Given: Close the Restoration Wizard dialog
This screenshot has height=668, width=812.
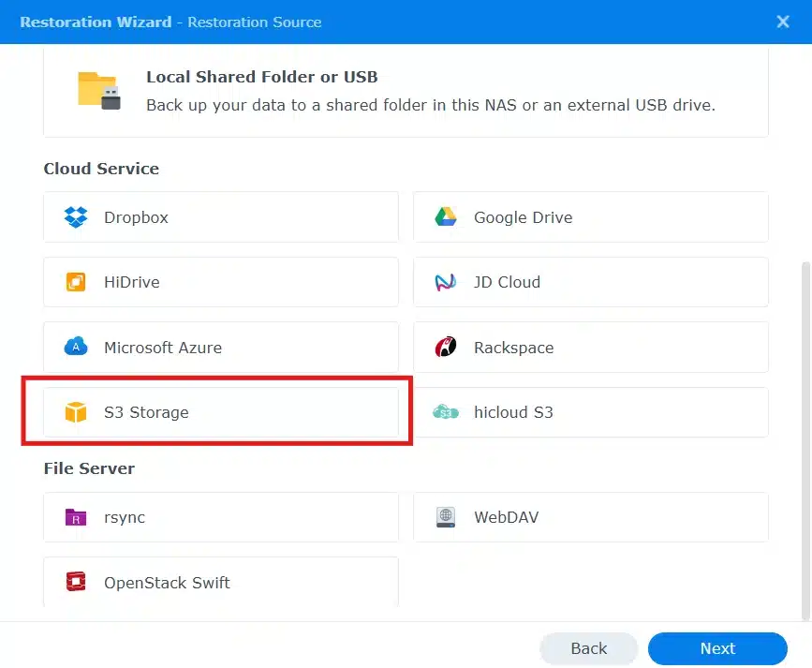Looking at the screenshot, I should (783, 22).
